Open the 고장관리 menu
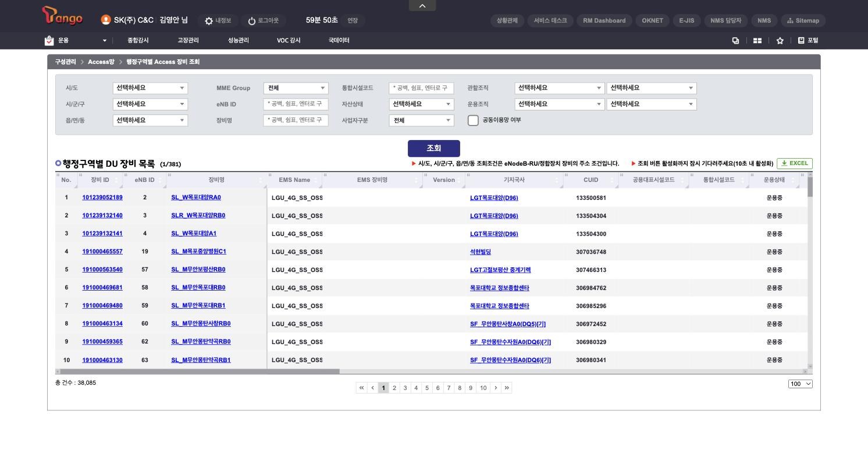Screen dimensions: 868x472 188,41
